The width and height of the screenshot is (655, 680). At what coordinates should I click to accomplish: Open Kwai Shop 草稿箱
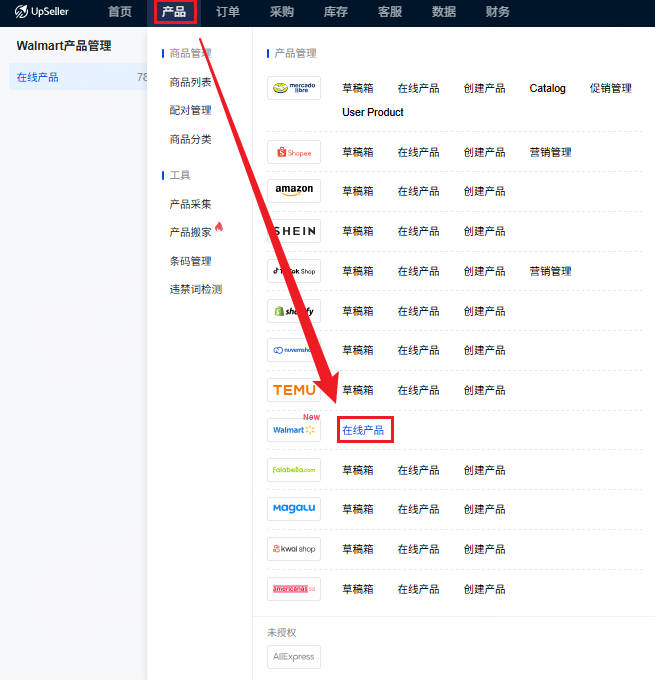pyautogui.click(x=358, y=549)
